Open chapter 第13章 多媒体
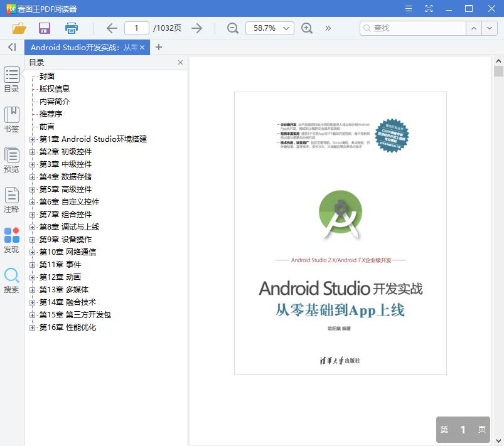Screen dimensions: 504x446 tap(64, 290)
